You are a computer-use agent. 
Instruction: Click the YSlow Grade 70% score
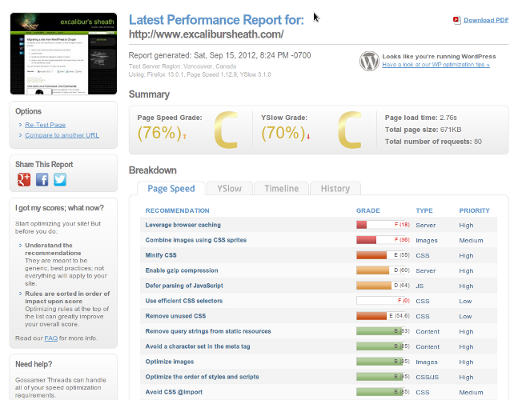click(x=283, y=133)
